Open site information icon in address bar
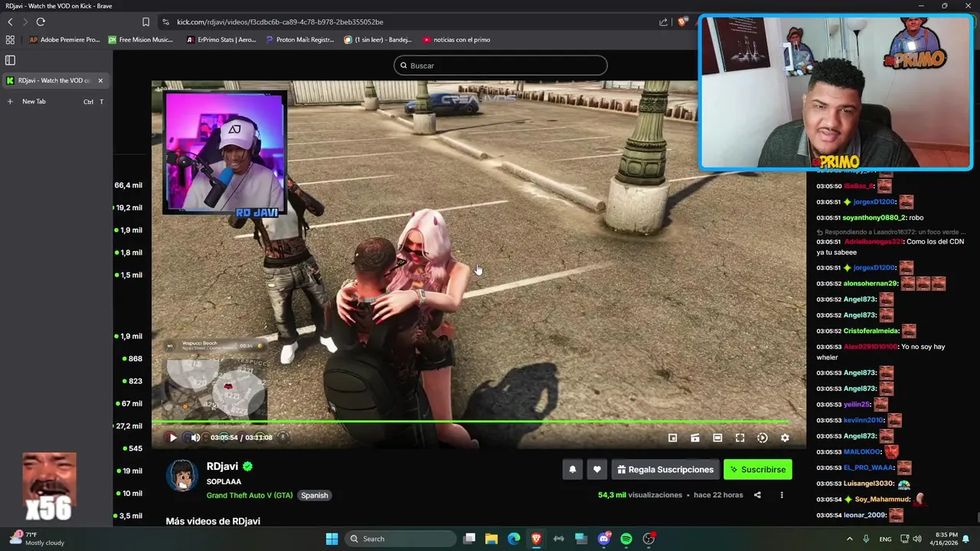This screenshot has width=980, height=551. (x=165, y=22)
